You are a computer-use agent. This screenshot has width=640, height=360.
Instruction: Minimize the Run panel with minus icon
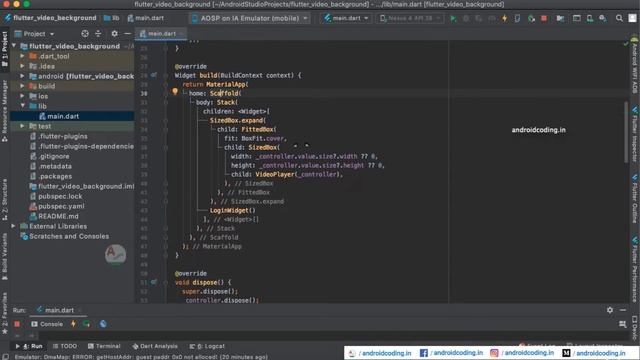(623, 310)
